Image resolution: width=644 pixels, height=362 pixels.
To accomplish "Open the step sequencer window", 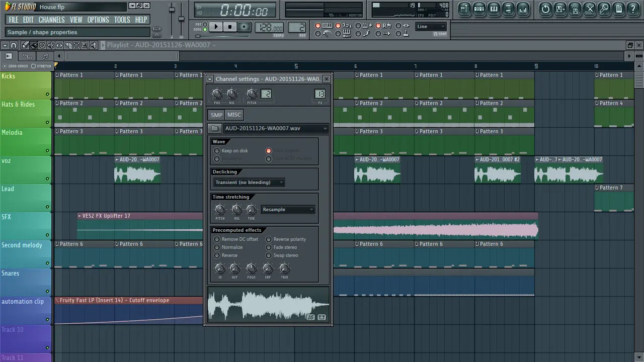I will (x=479, y=9).
